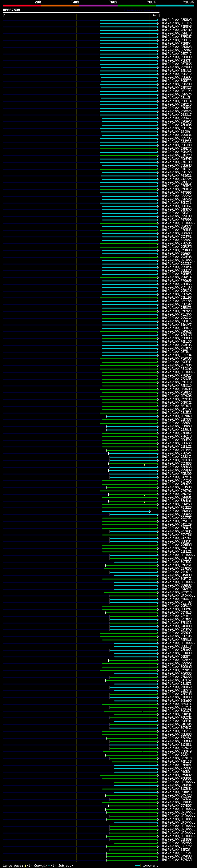Open hit UniRef100_B3PZ64
Image resolution: width=197 pixels, height=868 pixels.
(x=177, y=850)
